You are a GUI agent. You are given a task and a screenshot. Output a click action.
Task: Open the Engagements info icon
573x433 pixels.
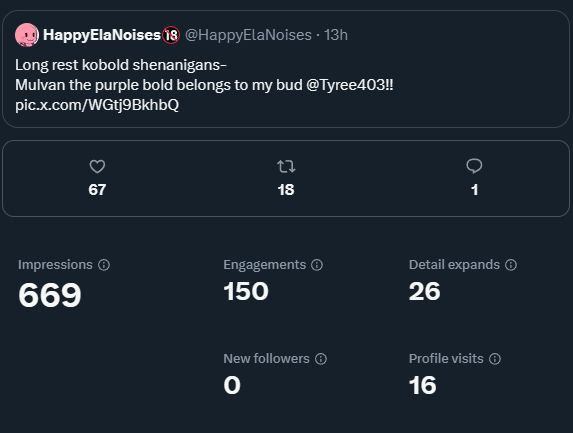pos(317,265)
